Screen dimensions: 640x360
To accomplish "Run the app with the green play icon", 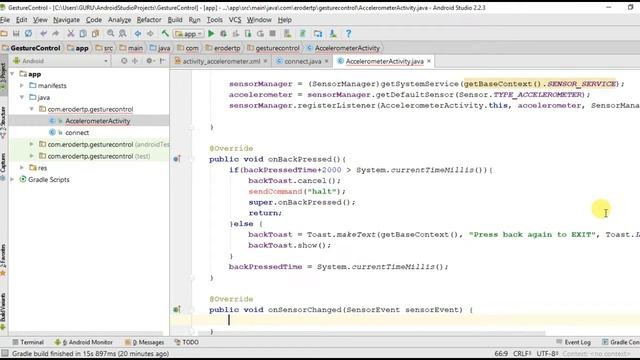I will 211,33.
